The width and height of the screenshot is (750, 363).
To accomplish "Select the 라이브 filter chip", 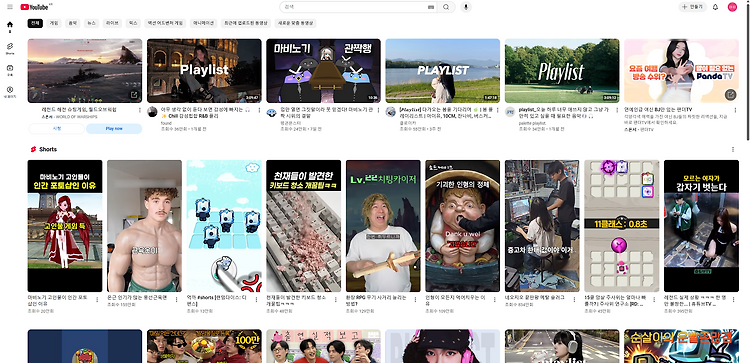I will point(113,23).
